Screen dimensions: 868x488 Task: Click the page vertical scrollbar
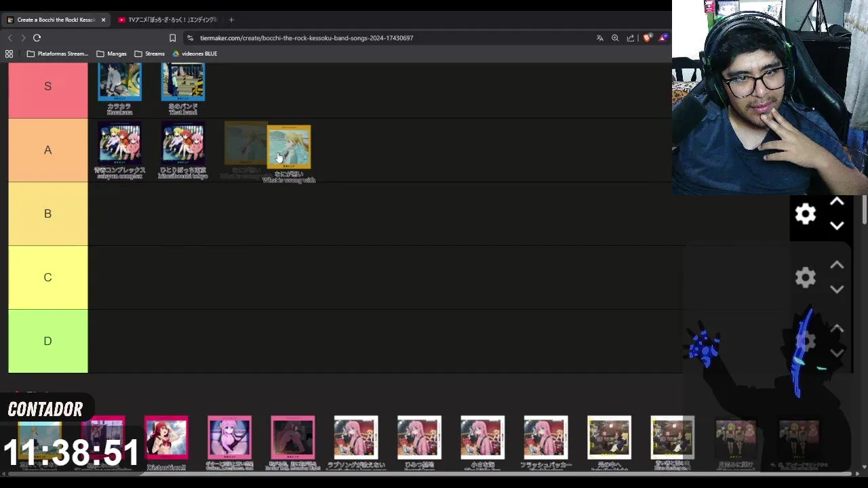[864, 210]
